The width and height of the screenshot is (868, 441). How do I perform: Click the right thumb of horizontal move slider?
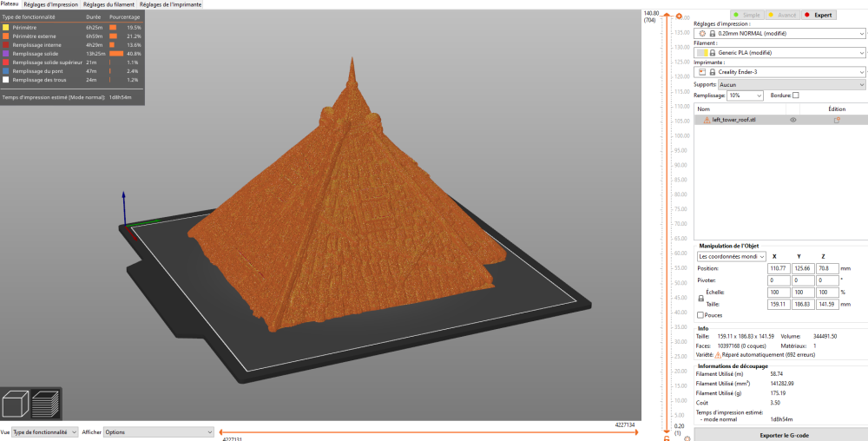click(635, 432)
